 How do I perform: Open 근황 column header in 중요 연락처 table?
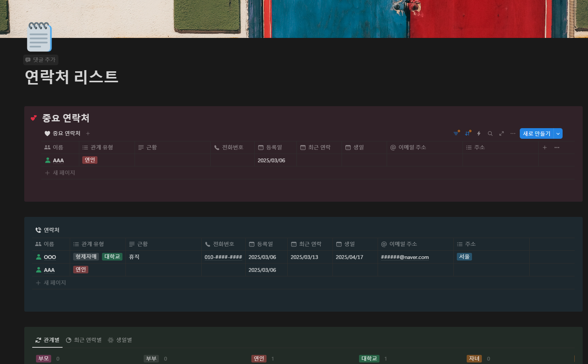[173, 147]
